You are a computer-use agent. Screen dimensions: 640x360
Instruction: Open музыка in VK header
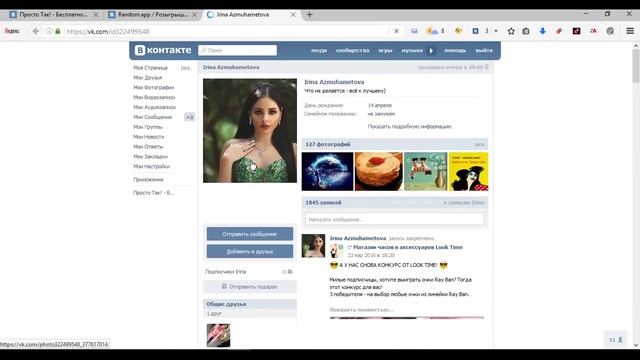click(x=412, y=51)
